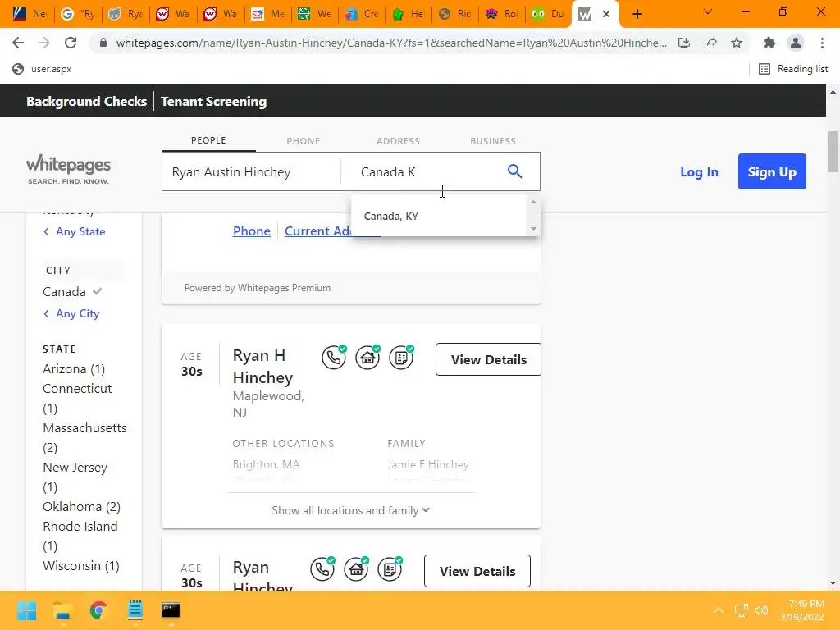Switch to BUSINESS search tab
840x630 pixels.
pyautogui.click(x=493, y=141)
